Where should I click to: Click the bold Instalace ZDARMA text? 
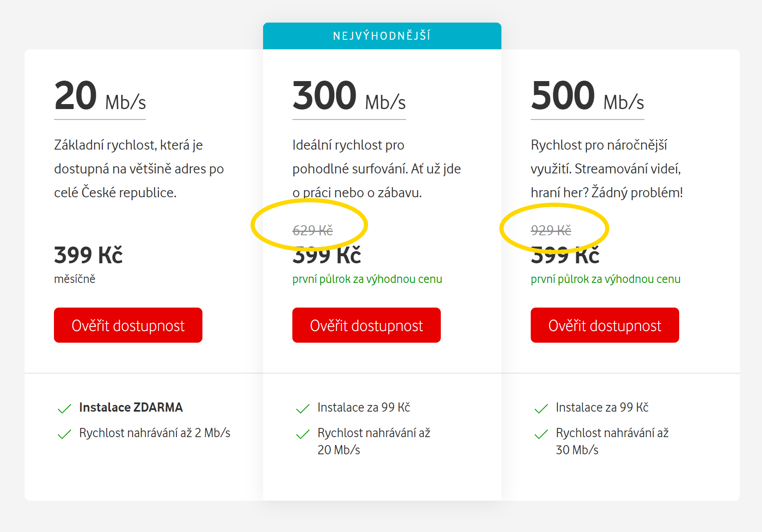[x=131, y=407]
